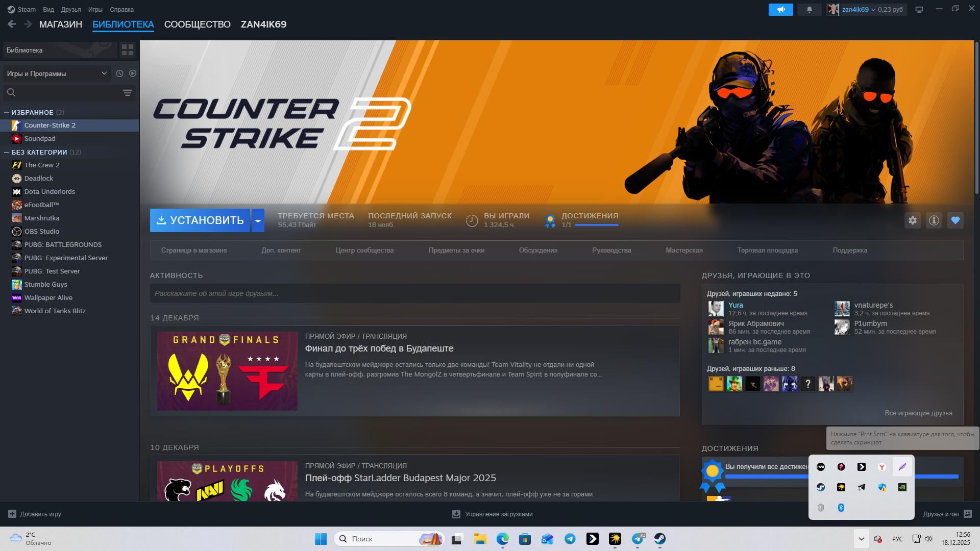Open game settings gear icon
The image size is (980, 551).
click(912, 220)
